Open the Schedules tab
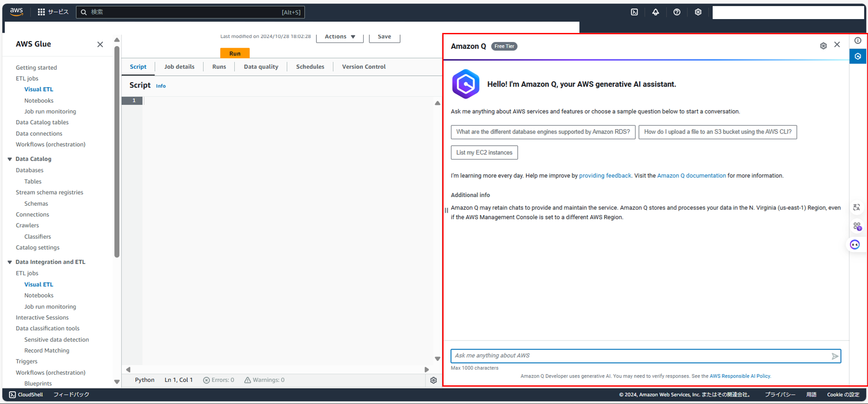The height and width of the screenshot is (404, 868). (x=310, y=67)
